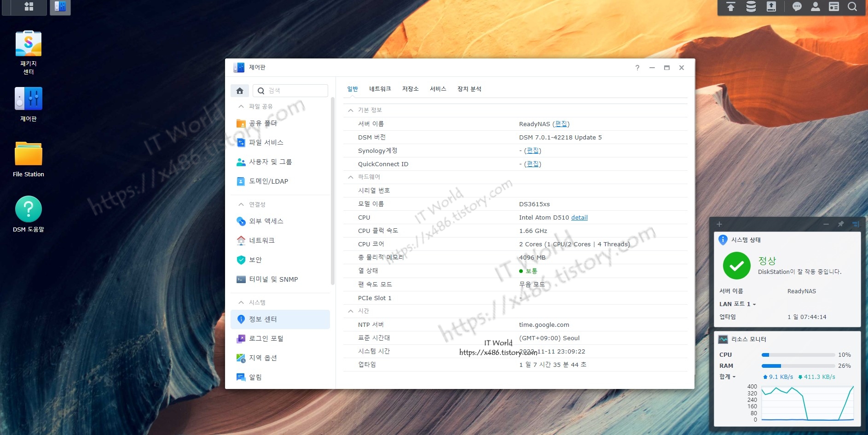Screen dimensions: 868x435
Task: Click the CPU usage bar
Action: [798, 355]
